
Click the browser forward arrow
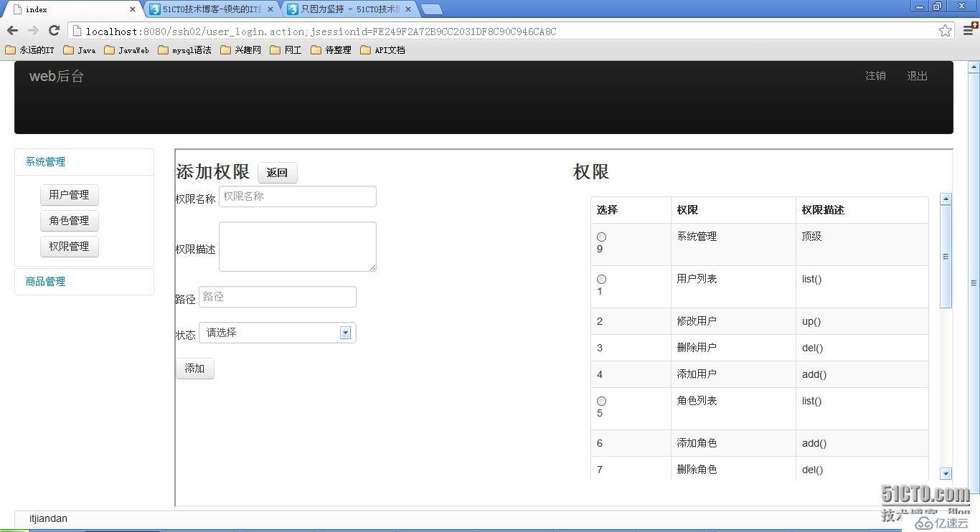tap(33, 30)
